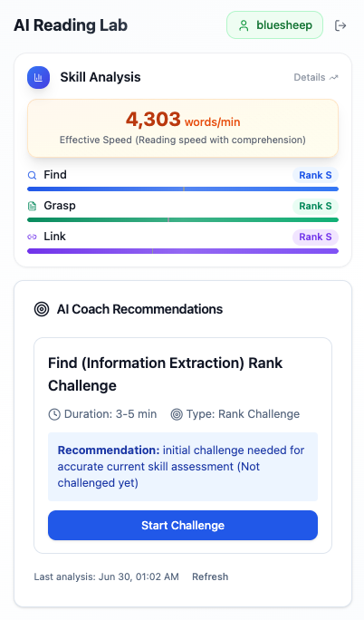Click the blue Find progress bar
The image size is (364, 620).
(183, 189)
